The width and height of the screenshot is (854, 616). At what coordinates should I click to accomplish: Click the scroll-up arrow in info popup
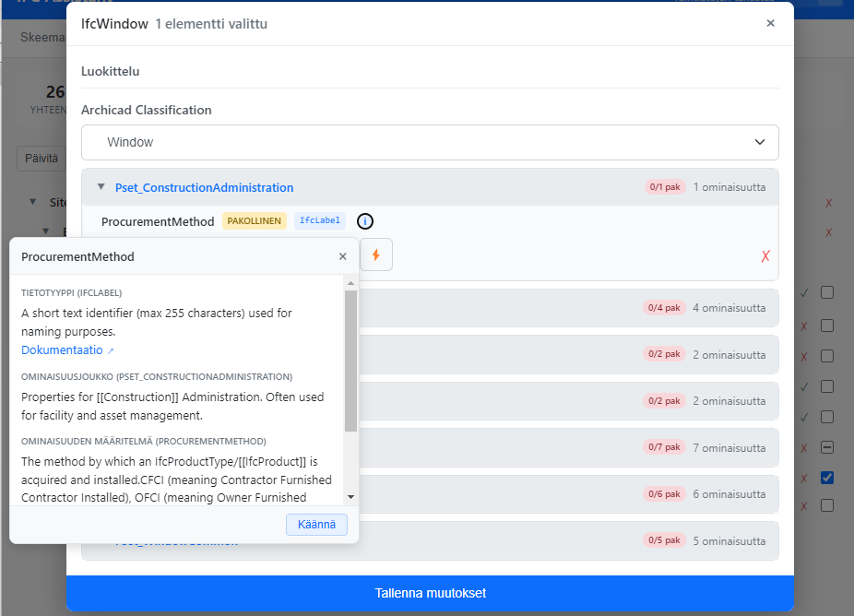pyautogui.click(x=350, y=282)
